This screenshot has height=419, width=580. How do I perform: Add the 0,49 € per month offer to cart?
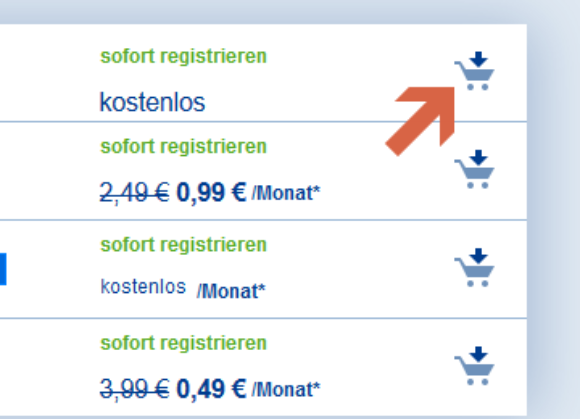pyautogui.click(x=475, y=366)
